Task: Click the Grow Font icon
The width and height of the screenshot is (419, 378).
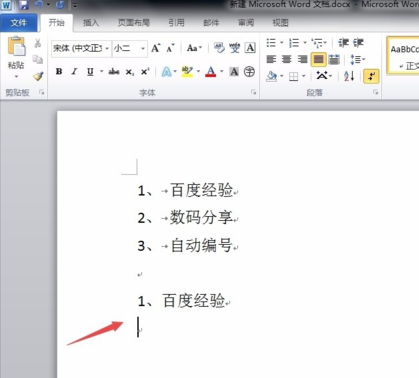Action: pos(155,48)
